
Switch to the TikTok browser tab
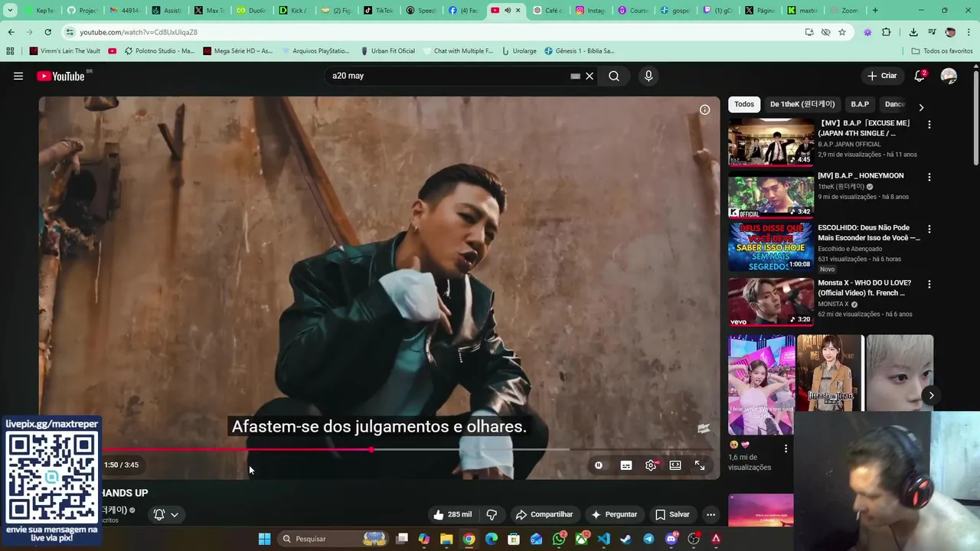378,11
